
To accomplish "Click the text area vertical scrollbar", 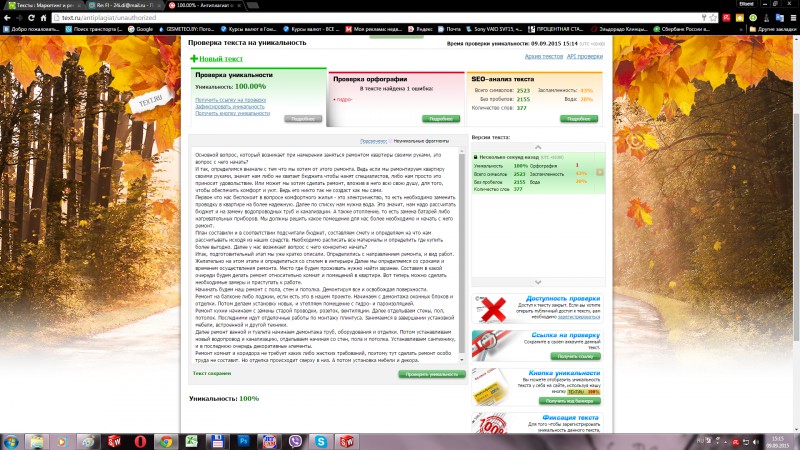I will tap(462, 255).
